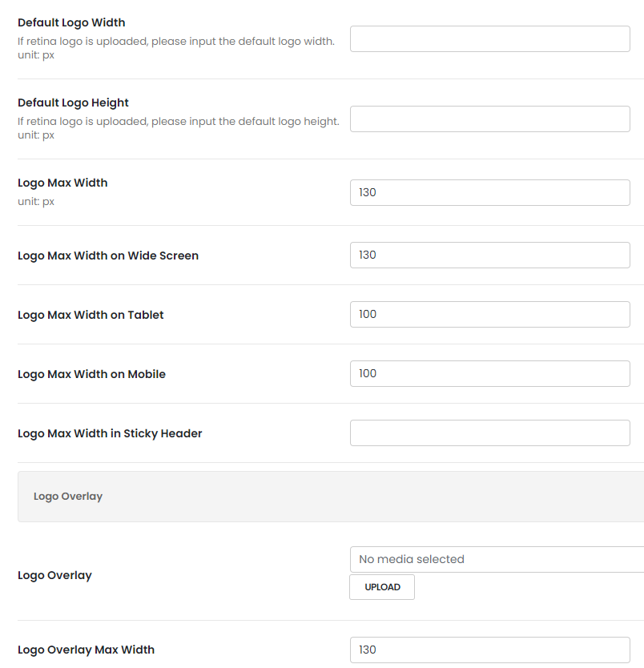Select the Logo Max Width on Wide Screen input
The width and height of the screenshot is (644, 668).
coord(489,255)
